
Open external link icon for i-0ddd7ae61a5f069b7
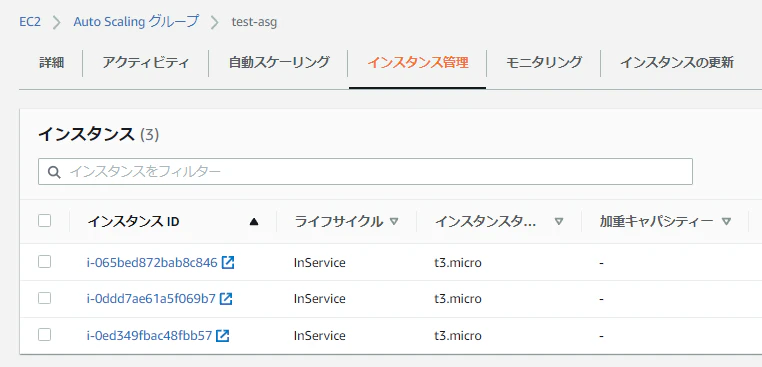[x=226, y=298]
